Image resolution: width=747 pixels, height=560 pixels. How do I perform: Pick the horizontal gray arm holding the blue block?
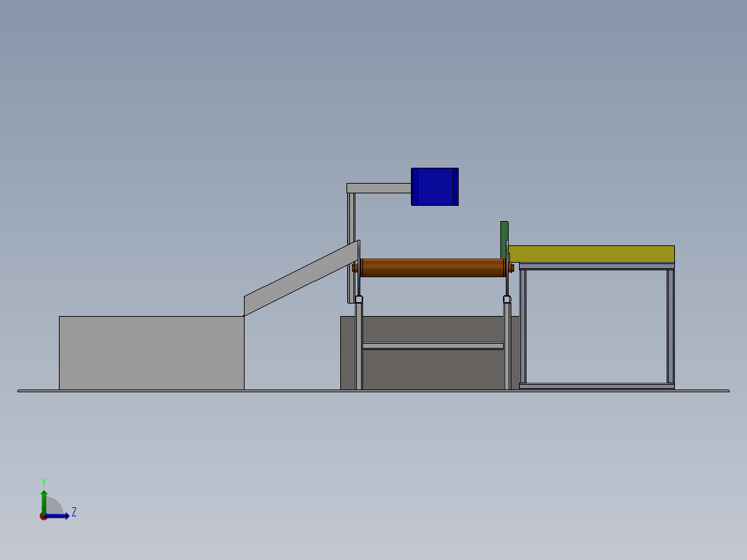pos(379,189)
